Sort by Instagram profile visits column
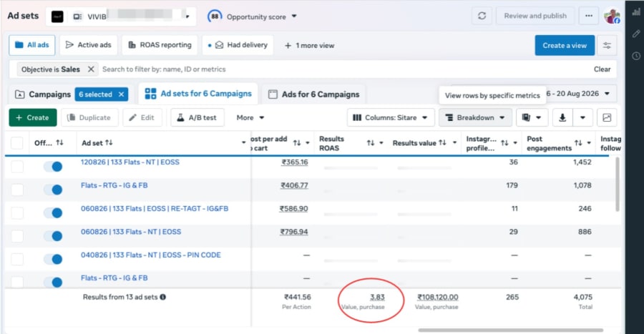This screenshot has width=644, height=334. tap(504, 143)
